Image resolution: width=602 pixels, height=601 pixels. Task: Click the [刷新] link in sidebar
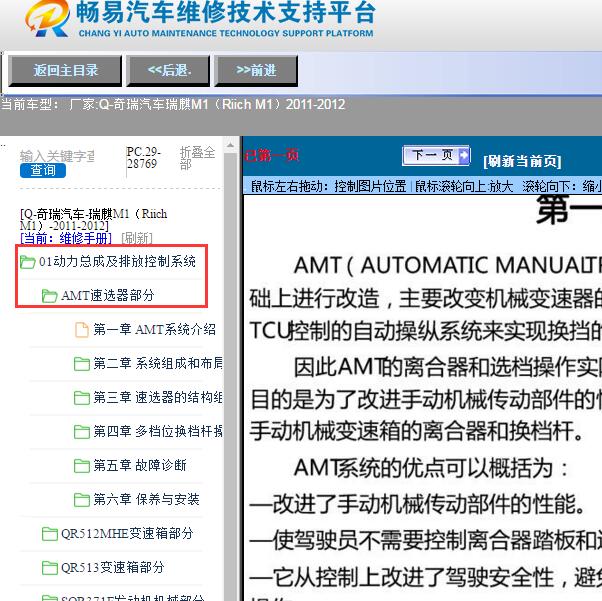coord(137,238)
